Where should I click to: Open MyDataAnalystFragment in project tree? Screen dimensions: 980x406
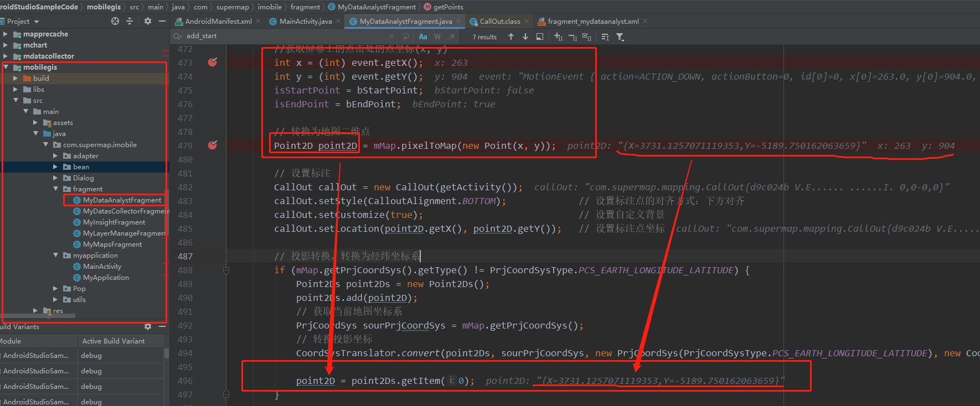[x=122, y=200]
